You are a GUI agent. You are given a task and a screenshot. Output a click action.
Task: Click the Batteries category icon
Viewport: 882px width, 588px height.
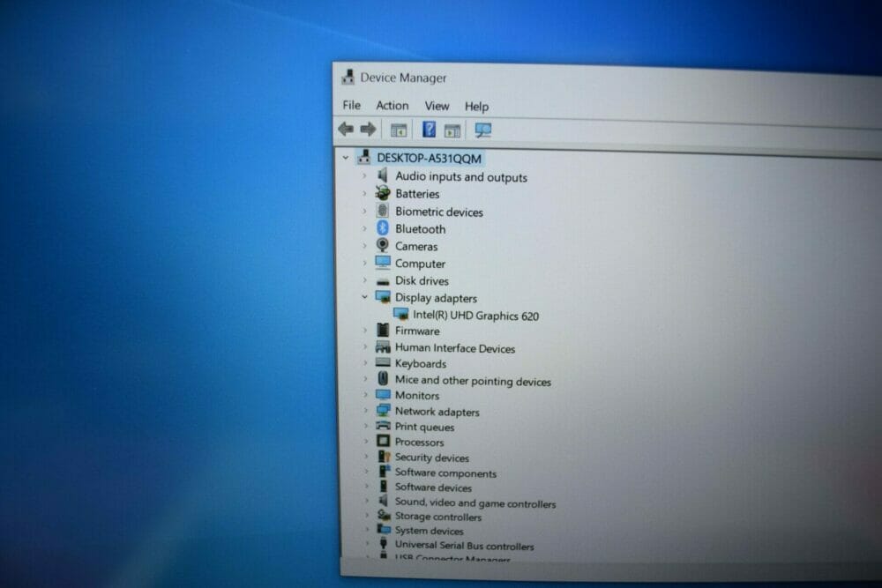click(383, 193)
